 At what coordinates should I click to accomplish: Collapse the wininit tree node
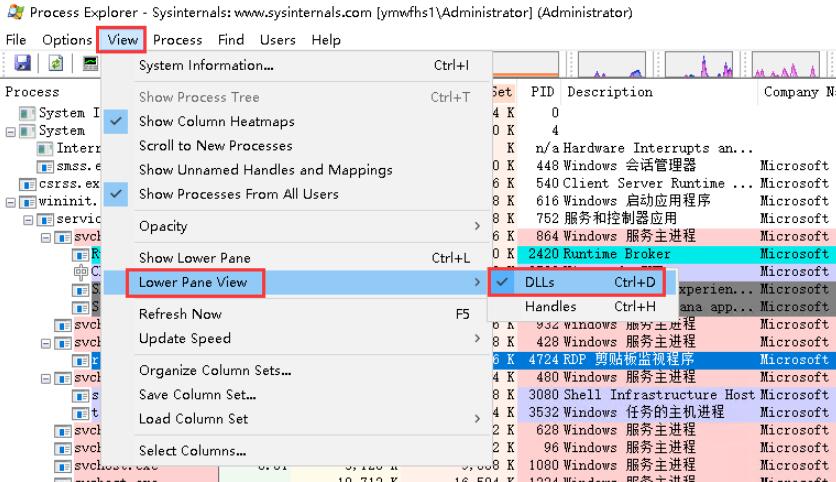click(x=10, y=202)
